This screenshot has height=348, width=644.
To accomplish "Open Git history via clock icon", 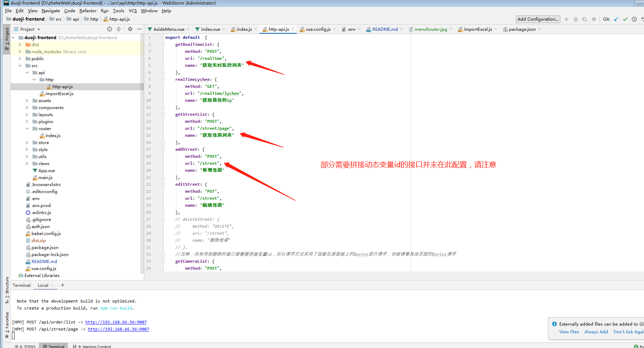I will (634, 19).
